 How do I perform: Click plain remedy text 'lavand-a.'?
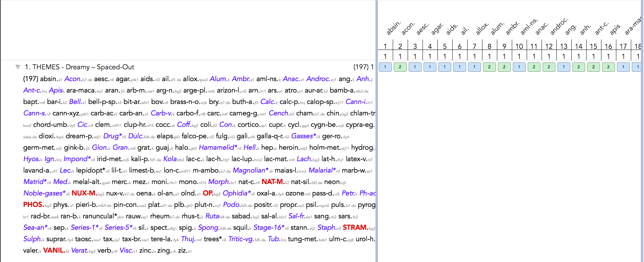click(37, 170)
